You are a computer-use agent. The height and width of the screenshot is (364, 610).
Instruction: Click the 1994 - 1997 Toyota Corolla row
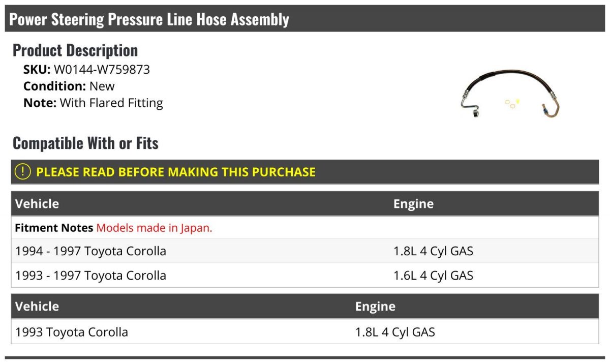(305, 251)
